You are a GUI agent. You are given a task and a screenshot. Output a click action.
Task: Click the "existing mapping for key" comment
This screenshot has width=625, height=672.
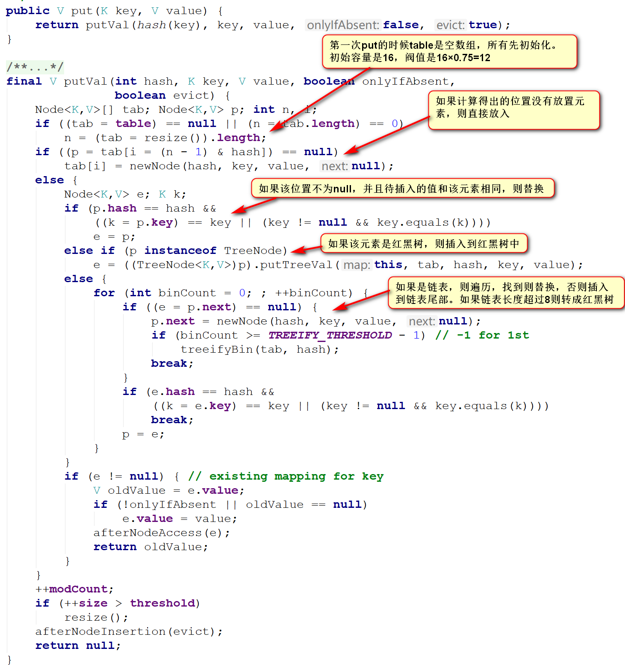click(286, 477)
